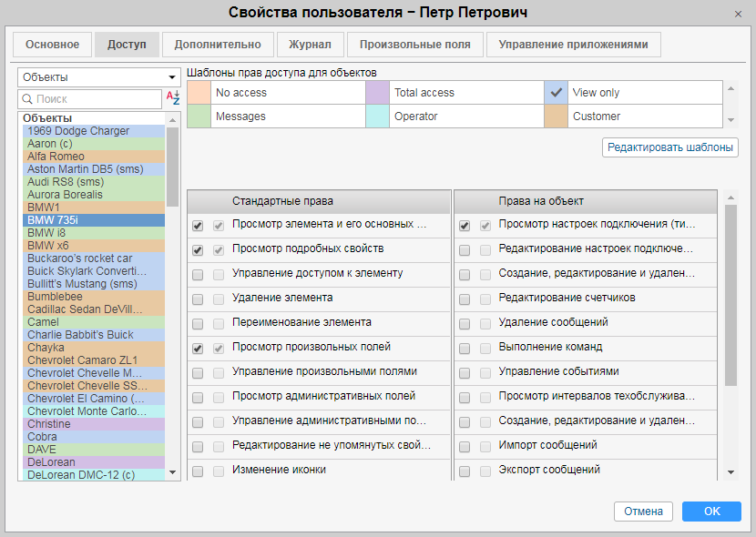
Task: Choose the 'Operator' cyan template swatch
Action: (378, 117)
